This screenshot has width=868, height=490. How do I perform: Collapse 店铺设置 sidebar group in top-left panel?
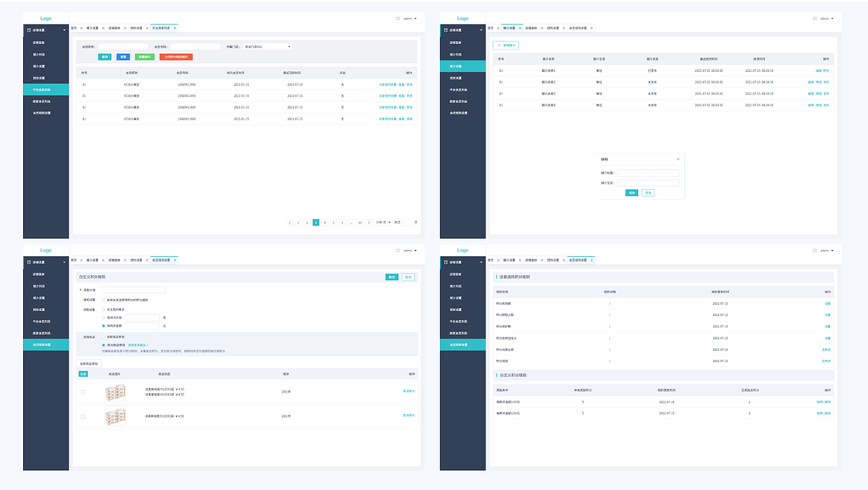(x=64, y=30)
